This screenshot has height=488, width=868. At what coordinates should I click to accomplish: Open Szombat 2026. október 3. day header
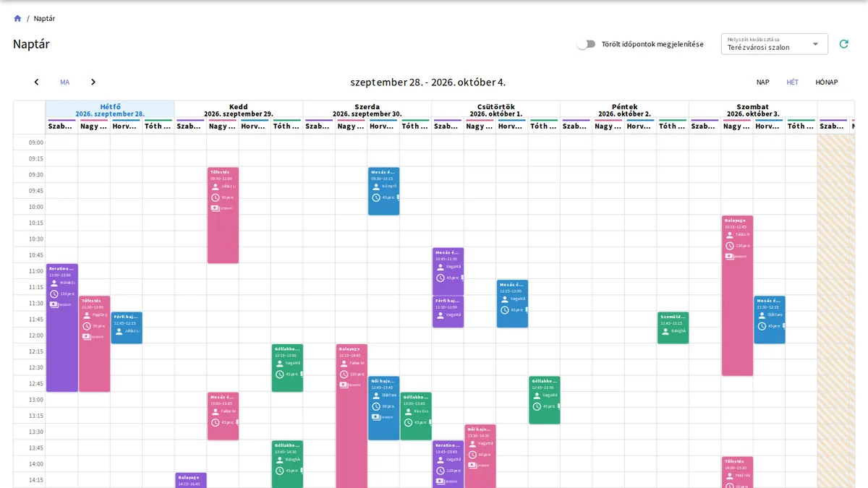[x=753, y=110]
